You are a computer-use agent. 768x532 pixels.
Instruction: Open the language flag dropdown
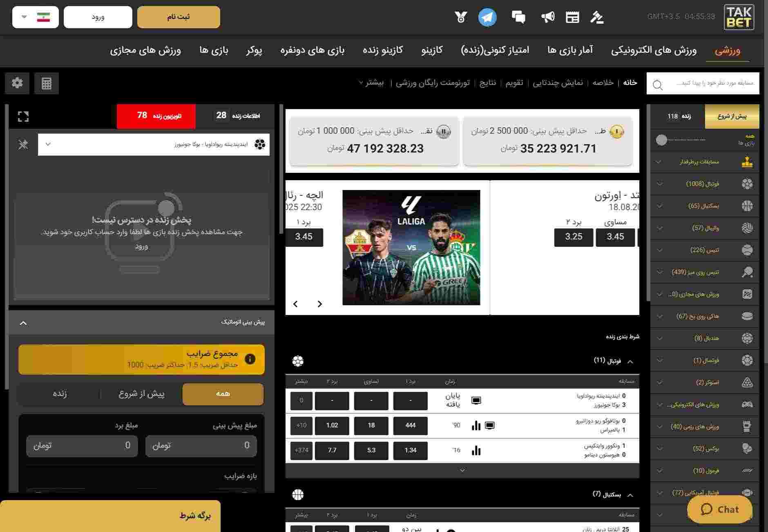pos(36,17)
